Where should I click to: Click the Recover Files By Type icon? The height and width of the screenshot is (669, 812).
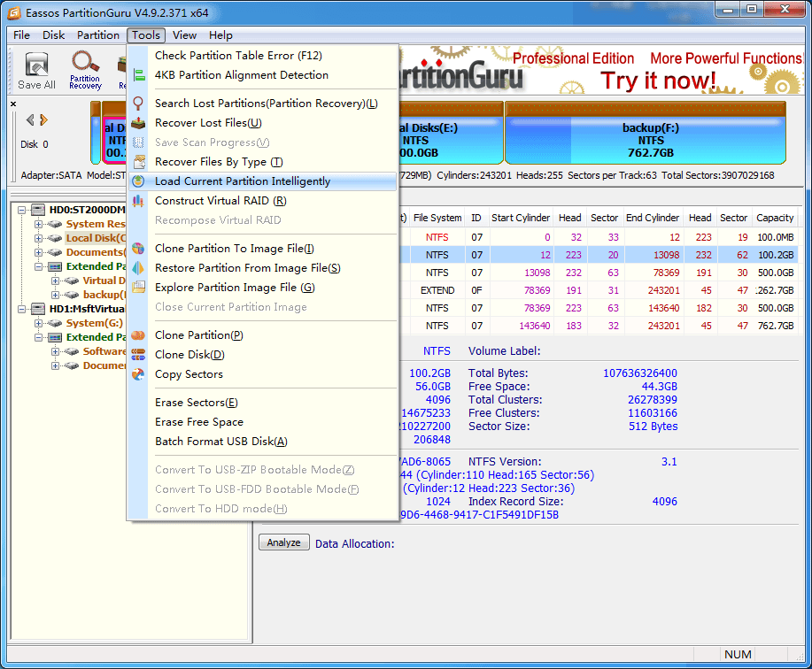click(x=139, y=162)
